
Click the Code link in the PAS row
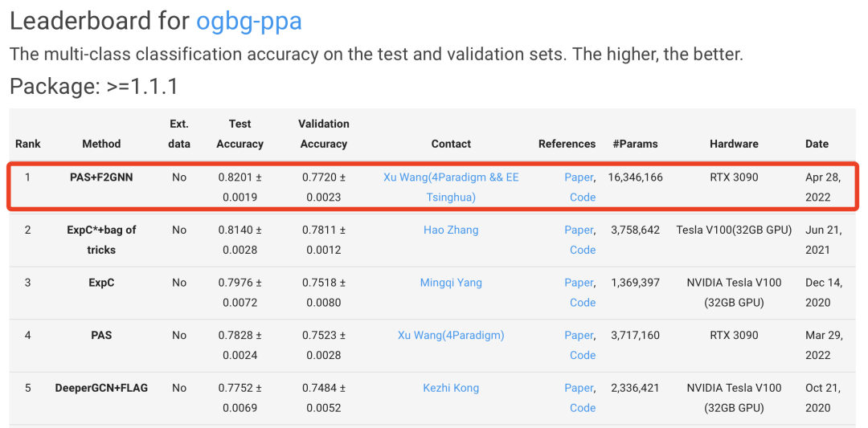point(583,355)
